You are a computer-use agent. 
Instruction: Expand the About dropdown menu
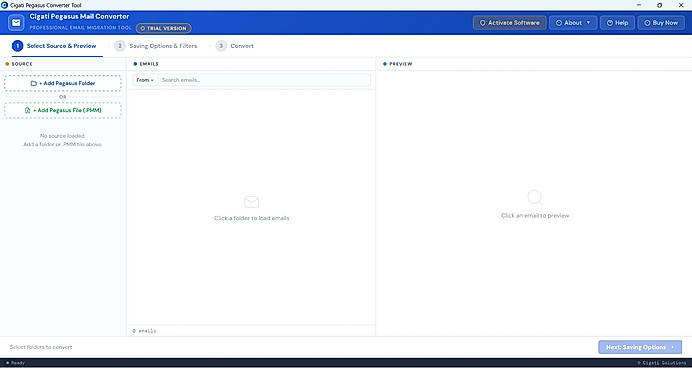(x=573, y=23)
